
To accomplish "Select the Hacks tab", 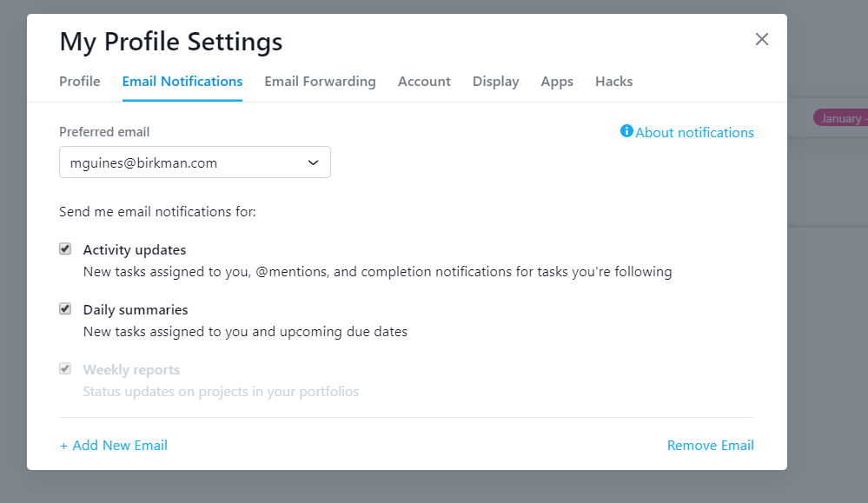I will point(613,82).
